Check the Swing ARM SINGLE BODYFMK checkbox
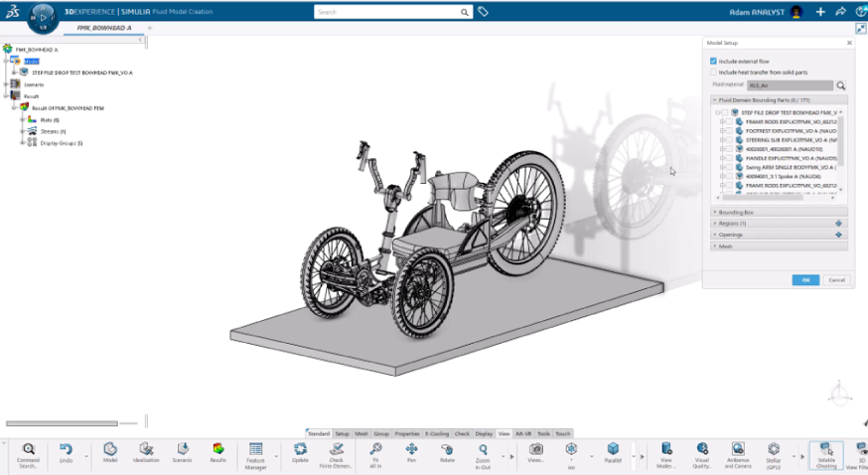 tap(729, 167)
